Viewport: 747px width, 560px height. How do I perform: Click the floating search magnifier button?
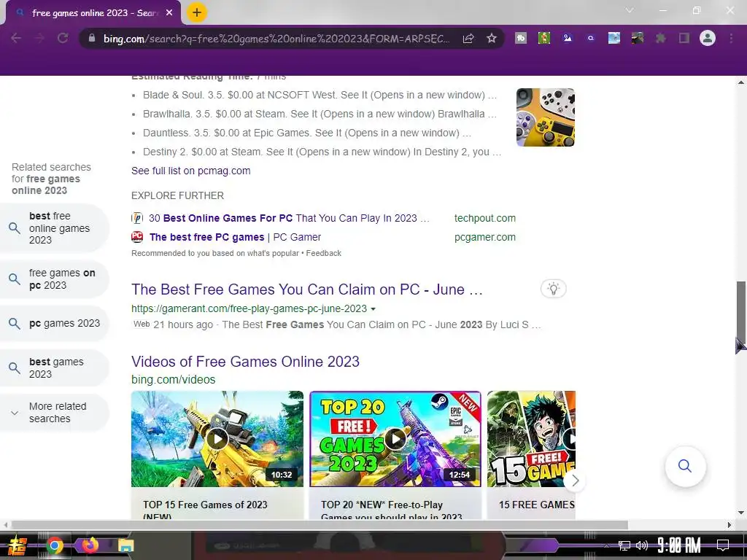tap(685, 466)
